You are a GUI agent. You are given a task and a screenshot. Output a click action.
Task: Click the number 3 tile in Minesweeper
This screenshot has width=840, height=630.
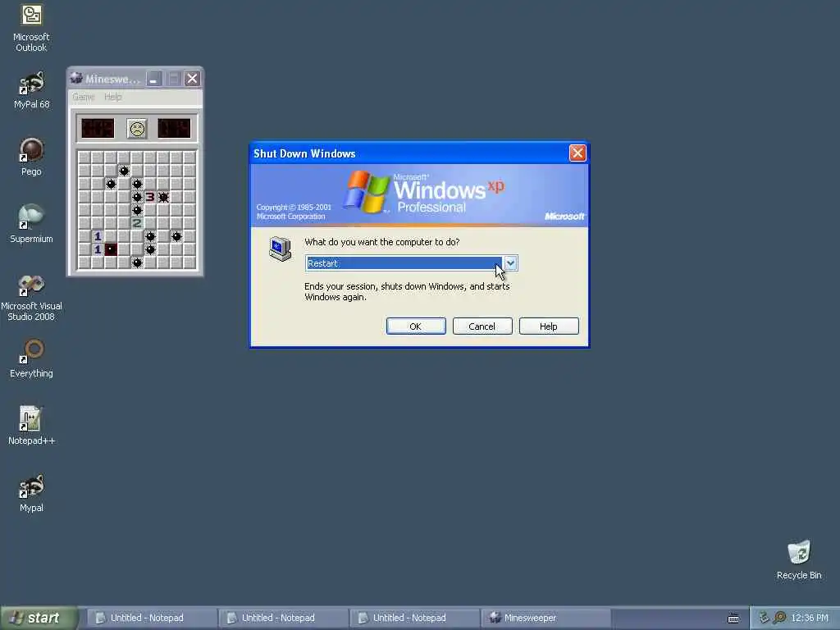click(x=150, y=197)
